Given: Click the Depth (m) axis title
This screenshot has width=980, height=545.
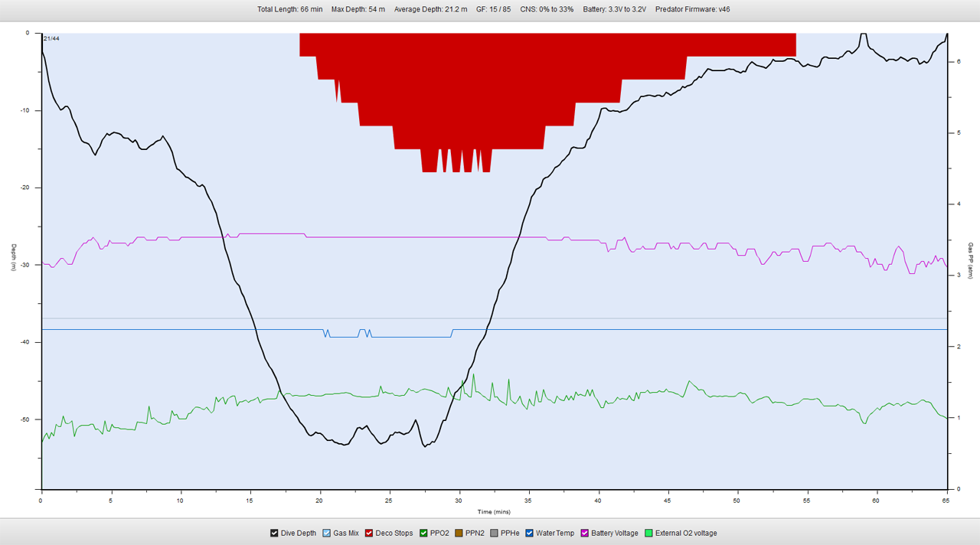Looking at the screenshot, I should tap(14, 257).
